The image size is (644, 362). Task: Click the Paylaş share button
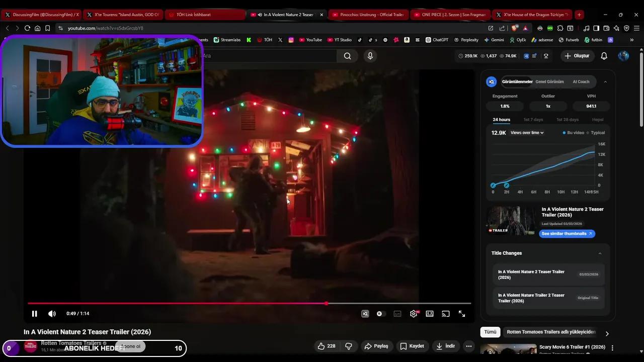point(376,346)
